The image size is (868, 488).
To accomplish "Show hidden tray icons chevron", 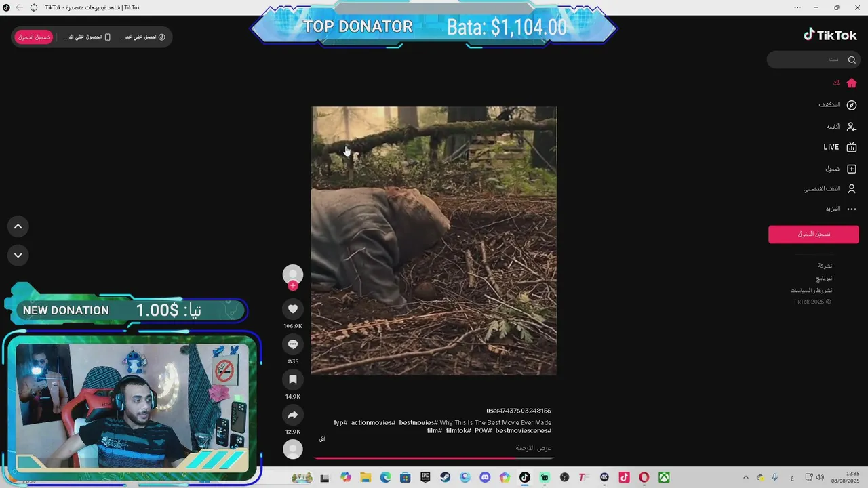I will click(x=746, y=478).
